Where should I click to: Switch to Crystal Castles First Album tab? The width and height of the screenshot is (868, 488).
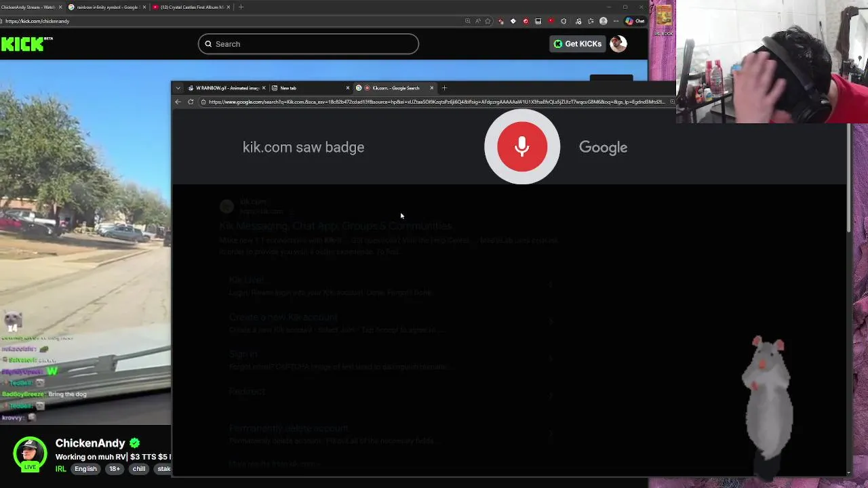pyautogui.click(x=192, y=7)
